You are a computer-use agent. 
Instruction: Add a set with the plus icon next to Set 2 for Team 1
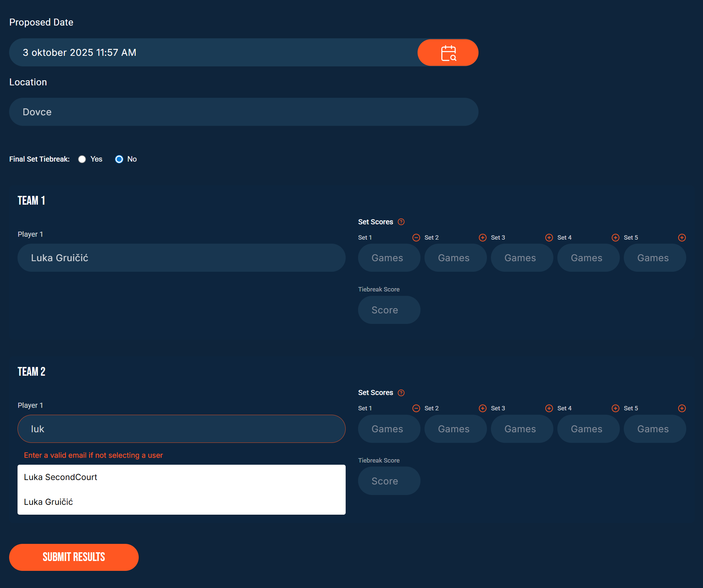pyautogui.click(x=482, y=237)
